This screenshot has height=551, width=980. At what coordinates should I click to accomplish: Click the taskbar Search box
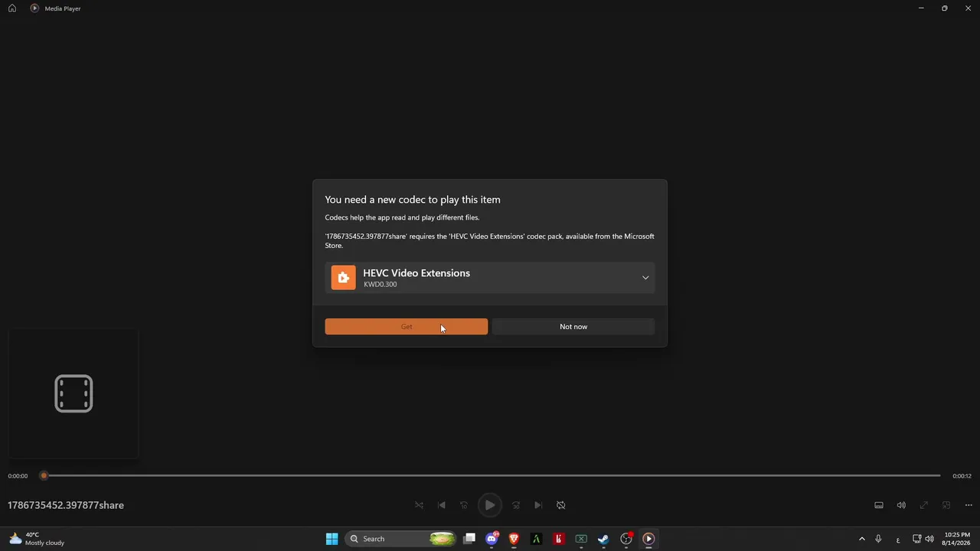(x=402, y=539)
